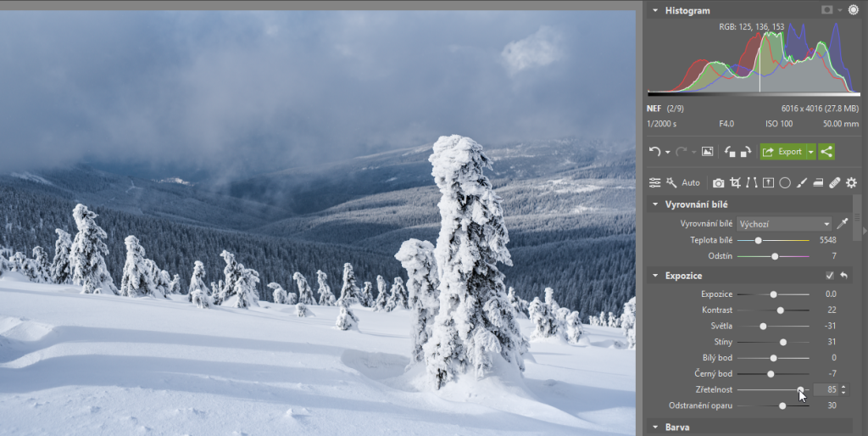Select the retouching bandage tool
Image resolution: width=868 pixels, height=436 pixels.
pyautogui.click(x=835, y=183)
